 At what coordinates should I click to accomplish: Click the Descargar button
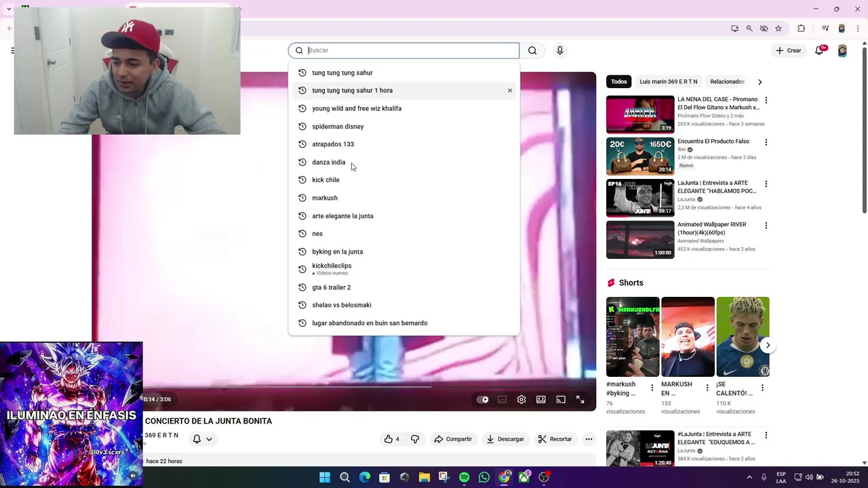click(505, 439)
